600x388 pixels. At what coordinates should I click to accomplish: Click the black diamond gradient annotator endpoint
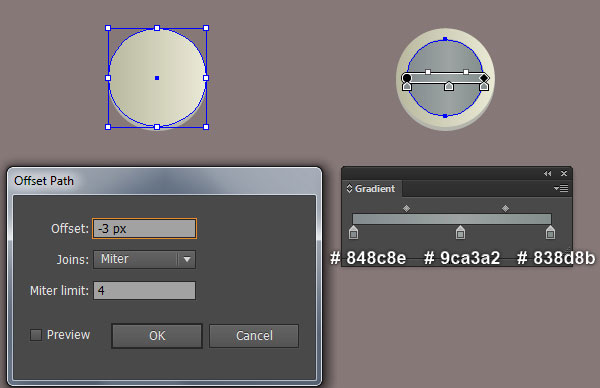pos(484,78)
